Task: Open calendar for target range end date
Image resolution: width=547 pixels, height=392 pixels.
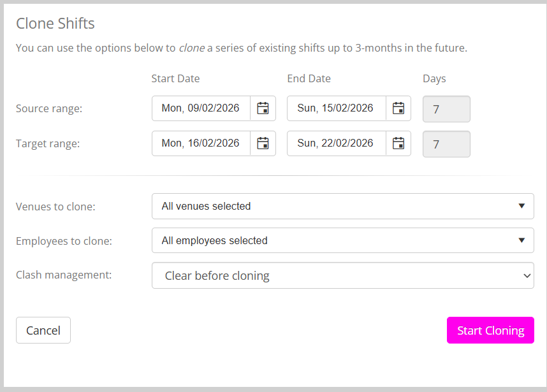Action: tap(398, 143)
